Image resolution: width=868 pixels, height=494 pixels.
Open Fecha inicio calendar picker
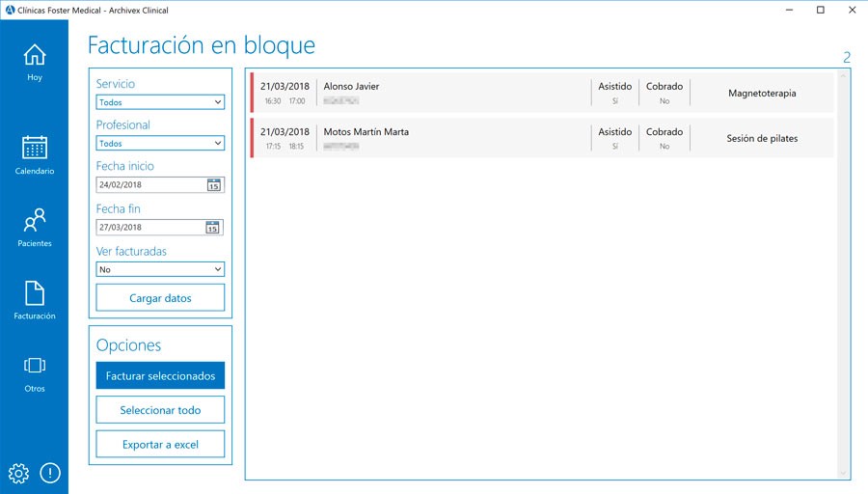point(214,185)
